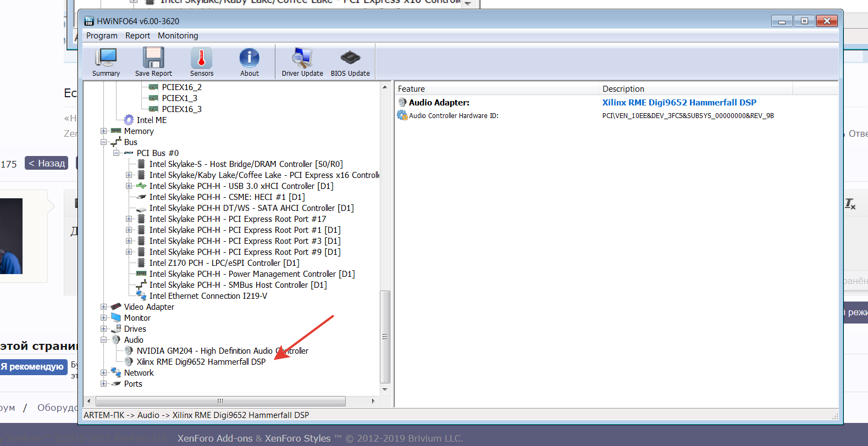Select PCI Express Root Port #9 entry
Viewport: 868px width, 446px height.
[x=245, y=252]
